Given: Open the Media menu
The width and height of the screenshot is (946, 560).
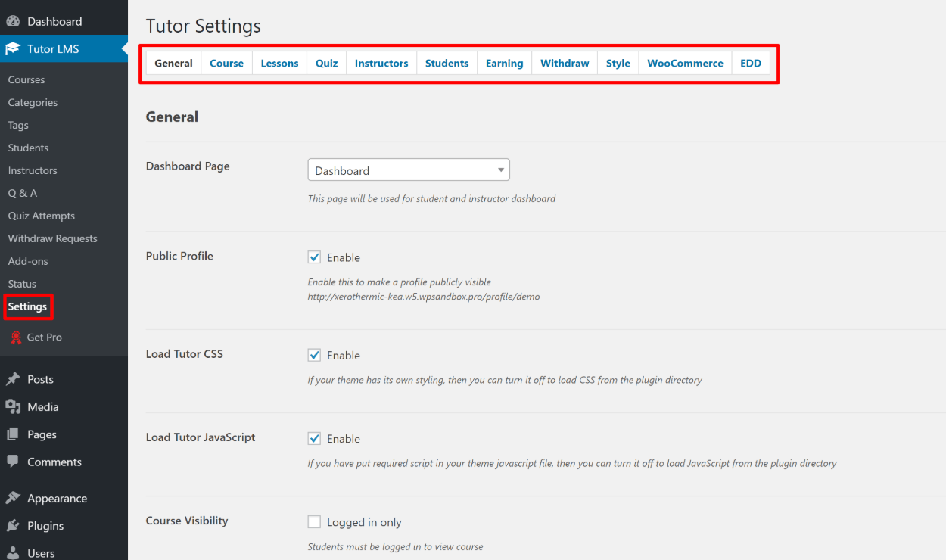Looking at the screenshot, I should 64,407.
